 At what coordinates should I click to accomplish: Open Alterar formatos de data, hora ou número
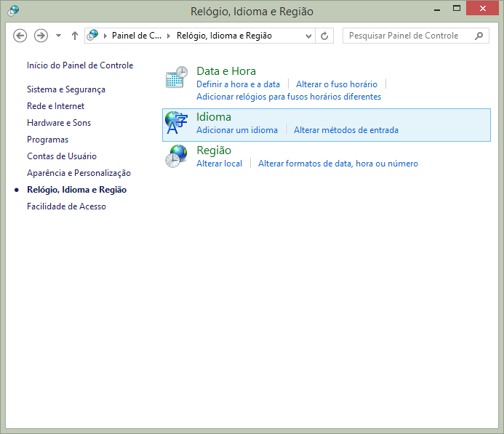tap(338, 164)
